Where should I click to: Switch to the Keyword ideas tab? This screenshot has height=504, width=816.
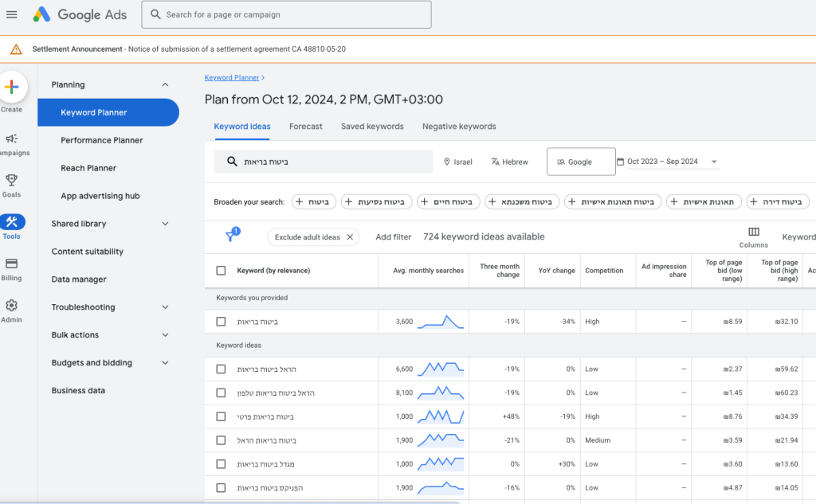coord(242,127)
